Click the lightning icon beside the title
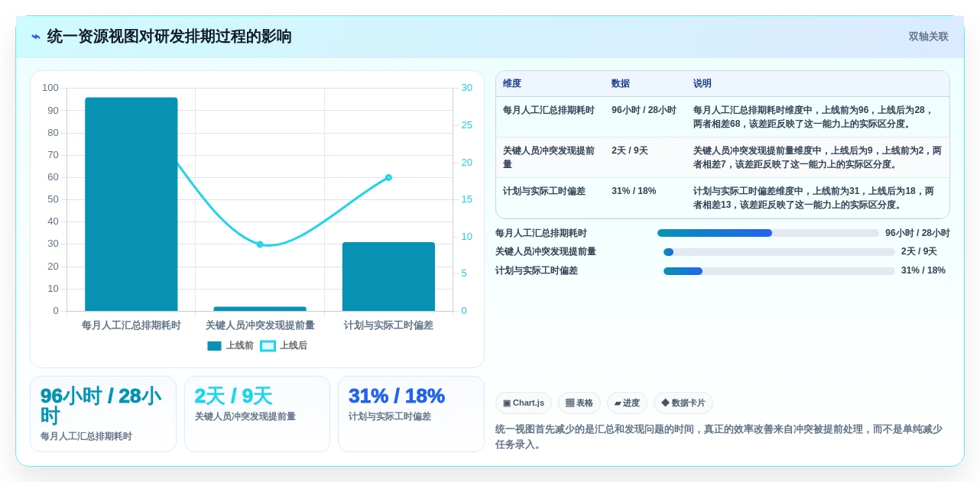980x482 pixels. pyautogui.click(x=36, y=37)
